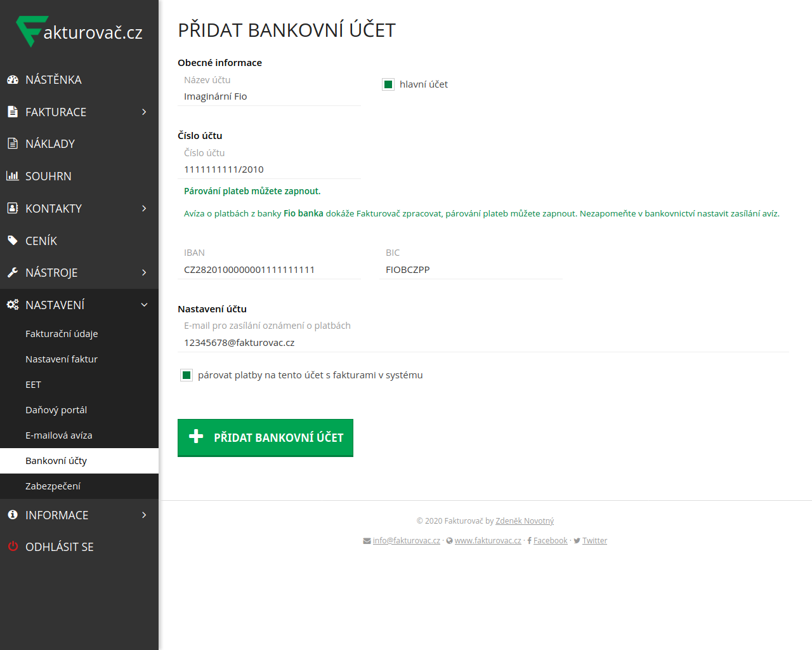812x650 pixels.
Task: Open the Zabezpečení settings page
Action: 53,486
